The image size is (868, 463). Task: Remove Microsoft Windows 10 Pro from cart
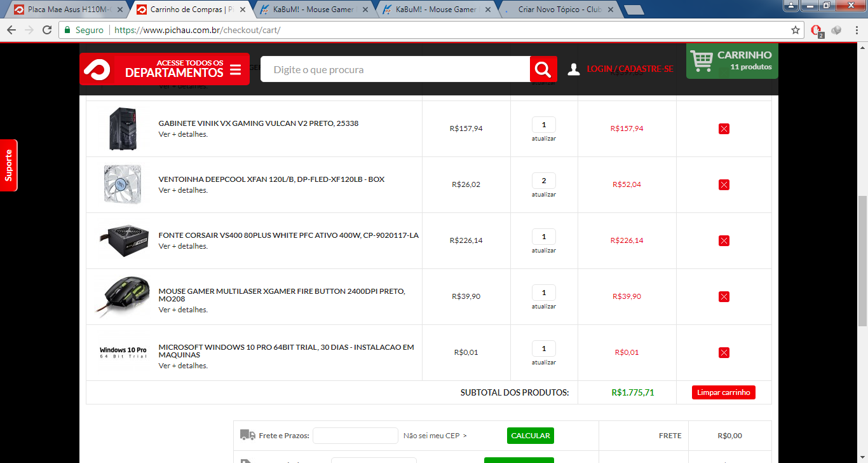click(724, 352)
